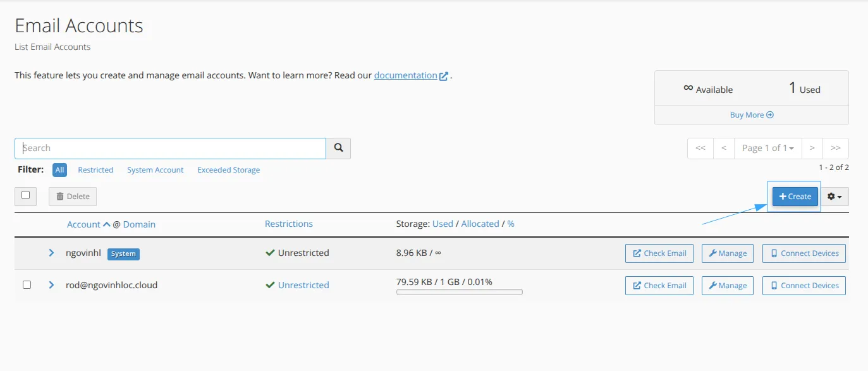Select the All filter
The width and height of the screenshot is (868, 371).
pos(60,170)
